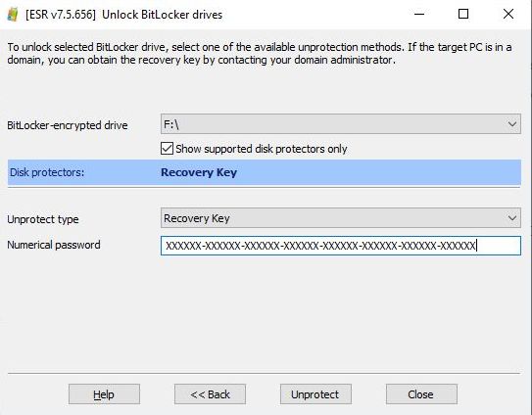This screenshot has width=532, height=415.
Task: Click the Show supported disk protectors only label
Action: [x=262, y=149]
